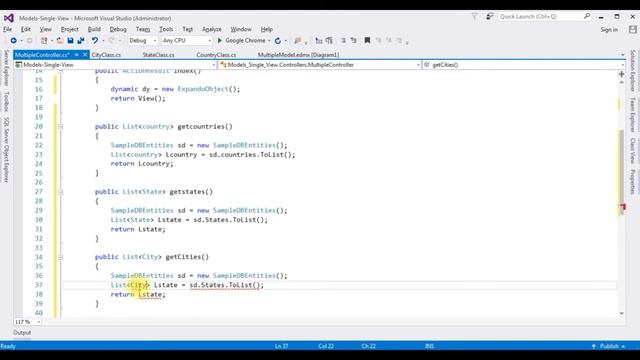Screen dimensions: 640x360
Task: Open the SQL Server Object Explorer side tab
Action: (x=6, y=150)
